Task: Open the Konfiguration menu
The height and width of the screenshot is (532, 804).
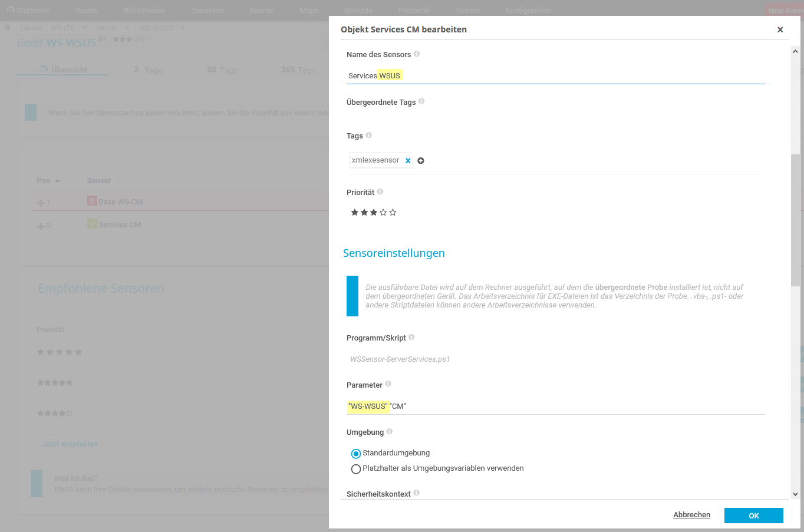Action: click(x=529, y=10)
